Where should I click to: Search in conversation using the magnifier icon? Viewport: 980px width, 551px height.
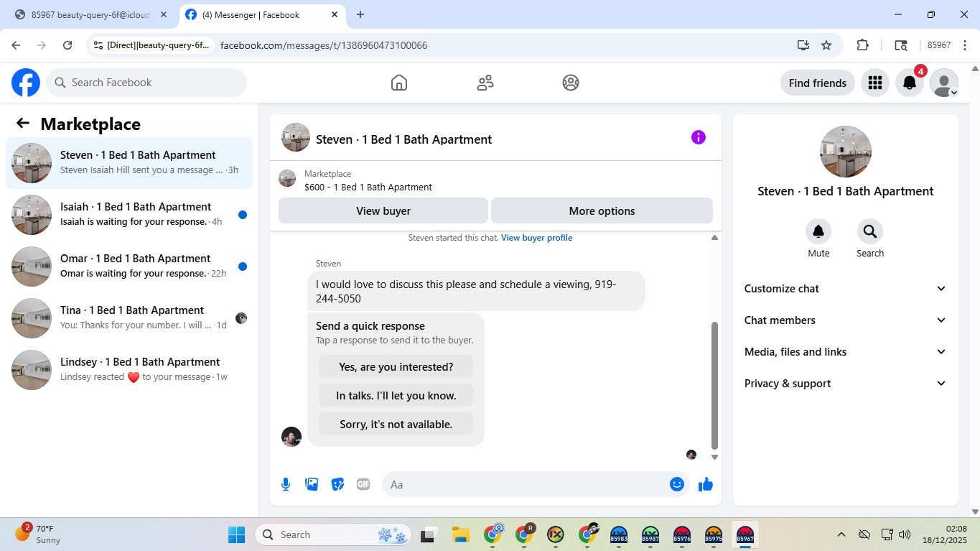click(x=870, y=231)
